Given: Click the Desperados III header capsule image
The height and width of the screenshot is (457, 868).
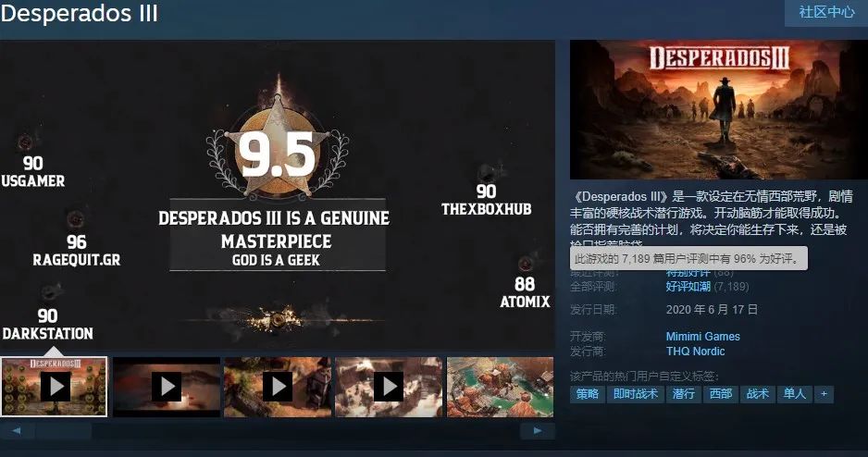Looking at the screenshot, I should point(718,109).
